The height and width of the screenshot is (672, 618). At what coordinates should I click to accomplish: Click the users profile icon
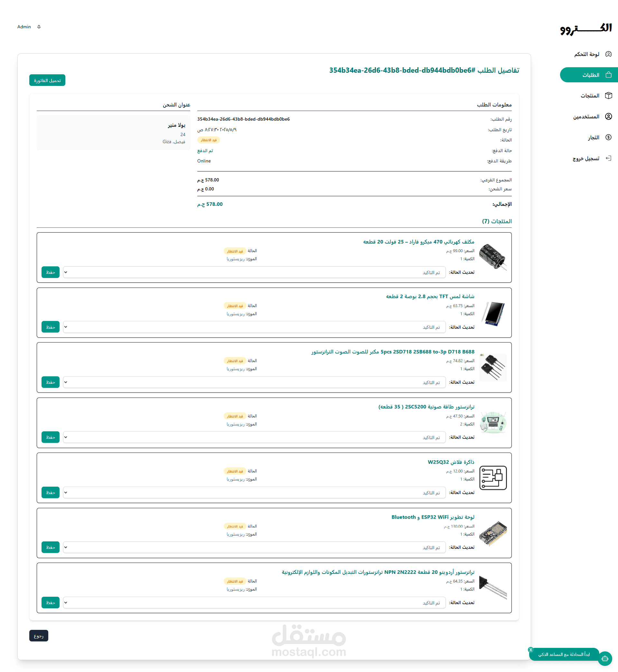pyautogui.click(x=608, y=116)
